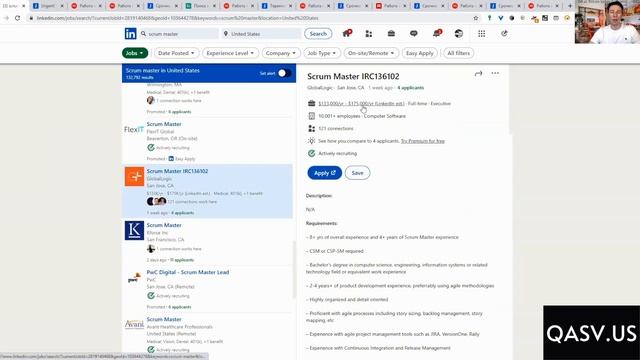Close the first browser tab
This screenshot has height=360, width=640.
pyautogui.click(x=23, y=6)
